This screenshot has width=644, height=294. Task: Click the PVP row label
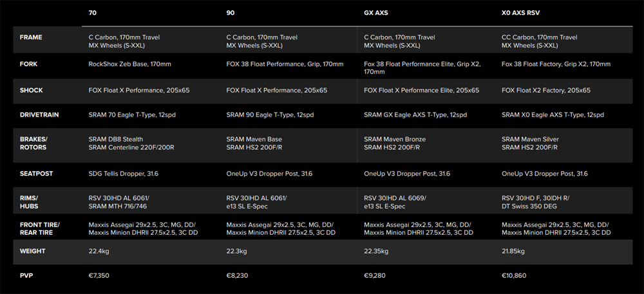26,275
